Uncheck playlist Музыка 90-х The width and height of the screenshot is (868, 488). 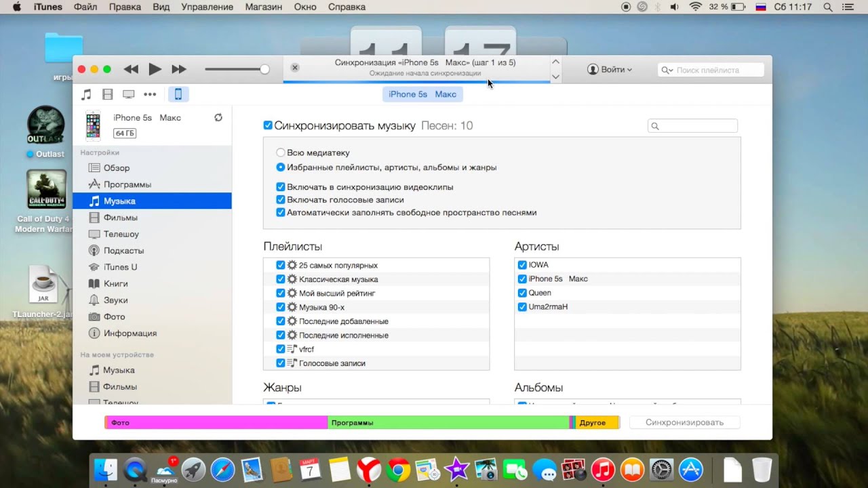point(281,308)
